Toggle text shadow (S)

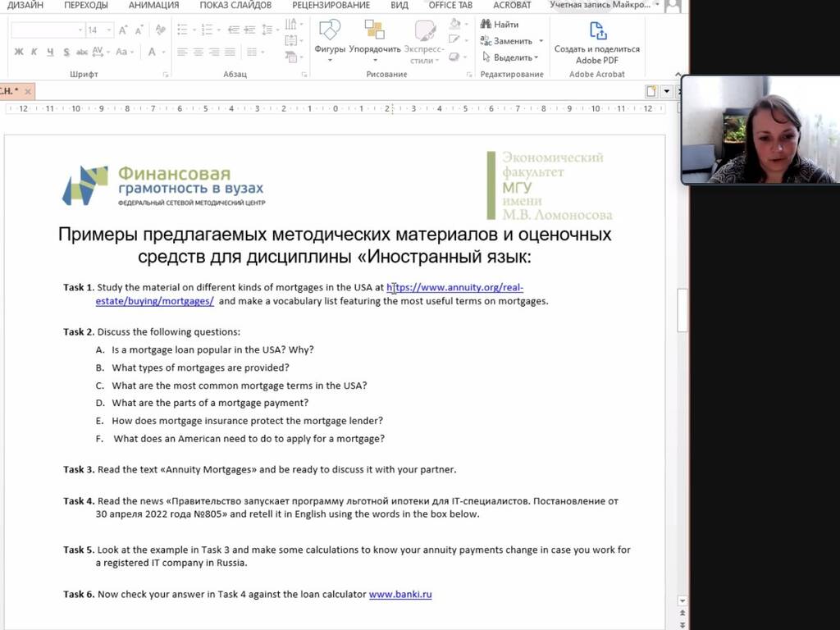(66, 52)
